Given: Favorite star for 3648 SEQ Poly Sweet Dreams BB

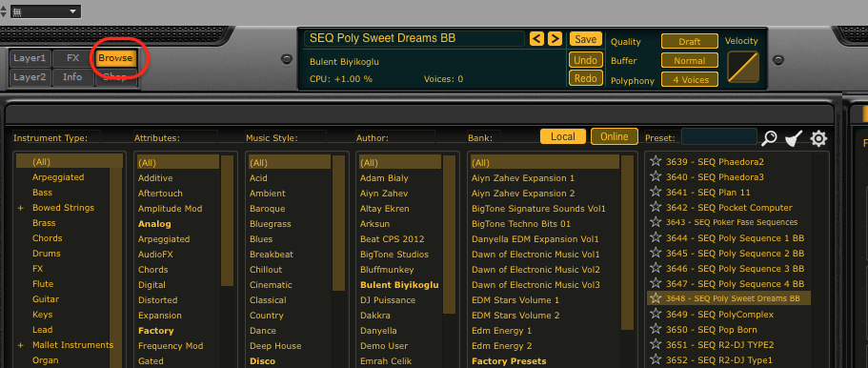Looking at the screenshot, I should tap(656, 298).
